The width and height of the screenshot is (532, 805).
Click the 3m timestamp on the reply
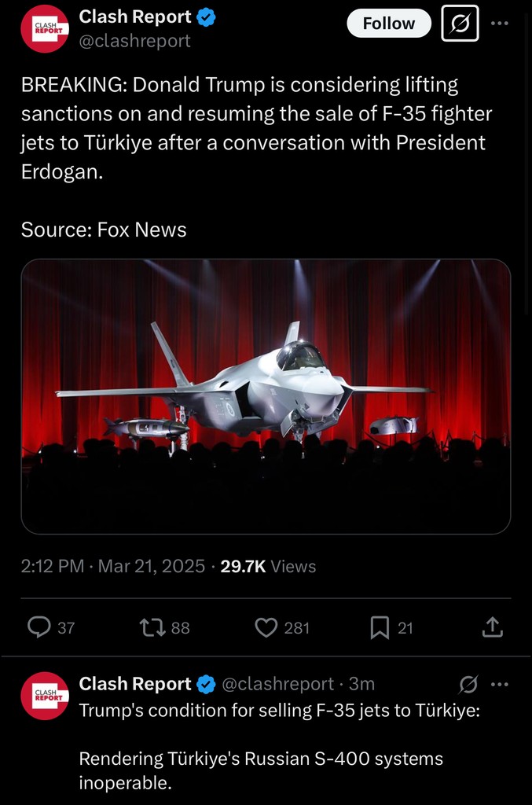click(x=362, y=684)
